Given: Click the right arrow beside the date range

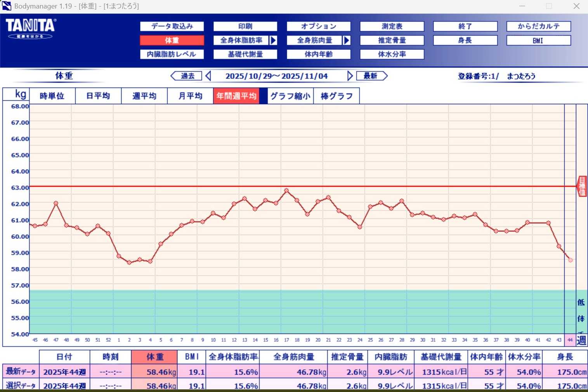Looking at the screenshot, I should pyautogui.click(x=350, y=76).
